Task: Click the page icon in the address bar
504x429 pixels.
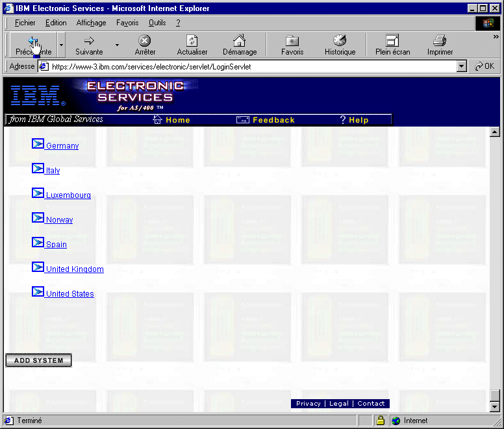Action: 44,66
